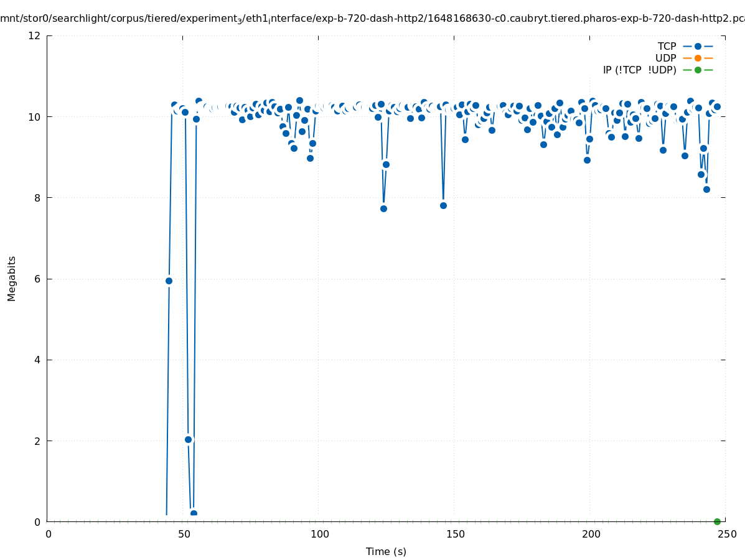This screenshot has height=560, width=745.
Task: Click the pcap file path title
Action: (372, 19)
